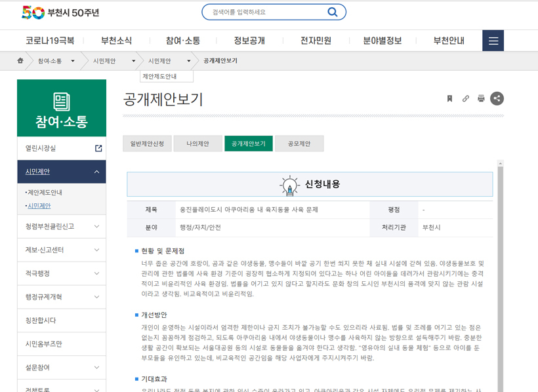Click the 참여·소통 document icon in sidebar header
This screenshot has width=538, height=392.
click(x=62, y=102)
